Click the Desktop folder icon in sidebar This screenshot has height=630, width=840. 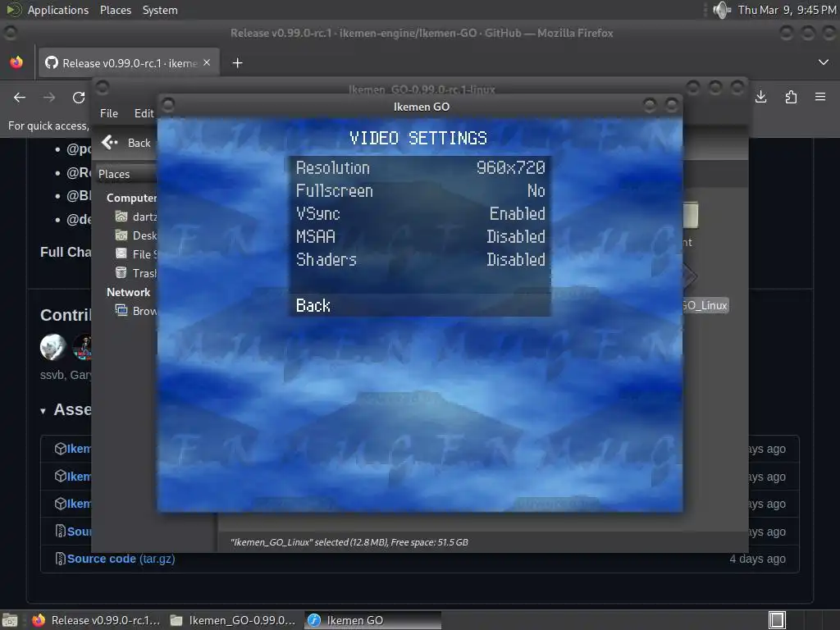[121, 235]
